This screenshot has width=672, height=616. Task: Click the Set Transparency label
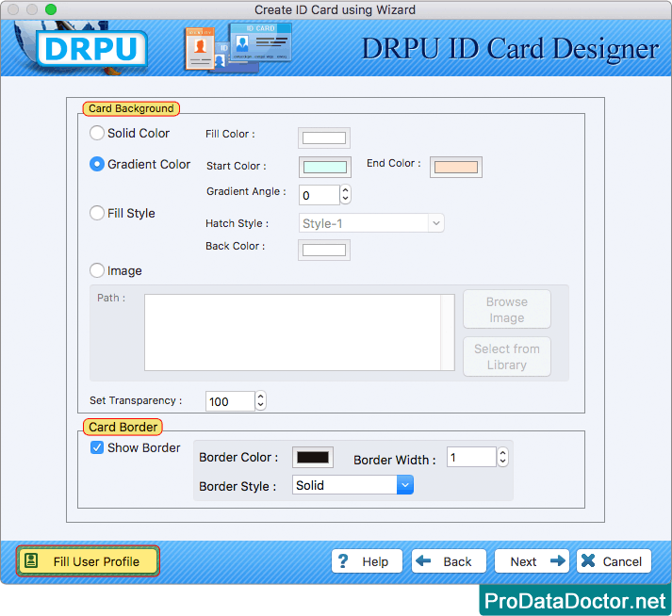136,400
